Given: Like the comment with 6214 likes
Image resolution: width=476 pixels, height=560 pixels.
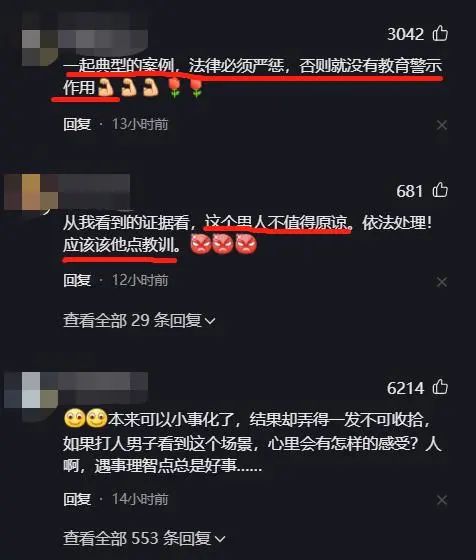Looking at the screenshot, I should (x=440, y=387).
